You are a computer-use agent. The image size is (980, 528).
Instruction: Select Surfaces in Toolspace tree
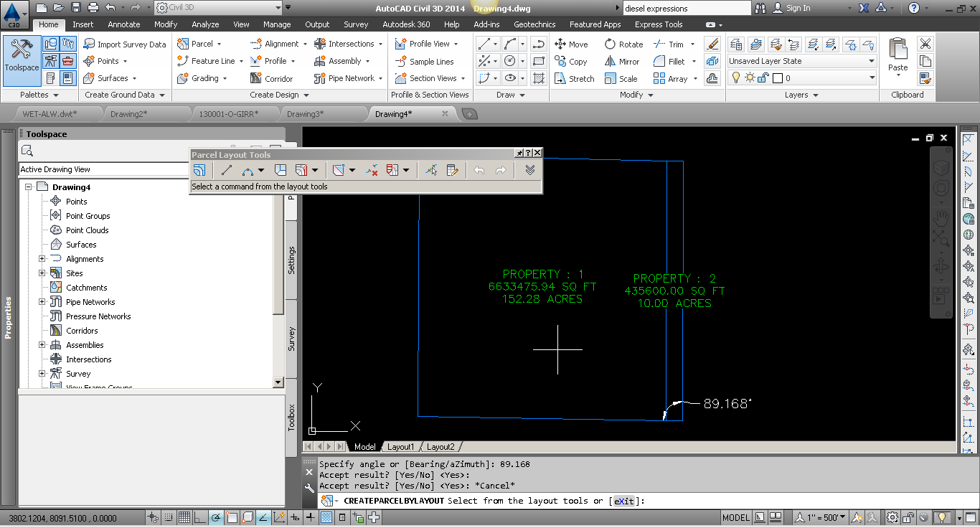[x=81, y=245]
